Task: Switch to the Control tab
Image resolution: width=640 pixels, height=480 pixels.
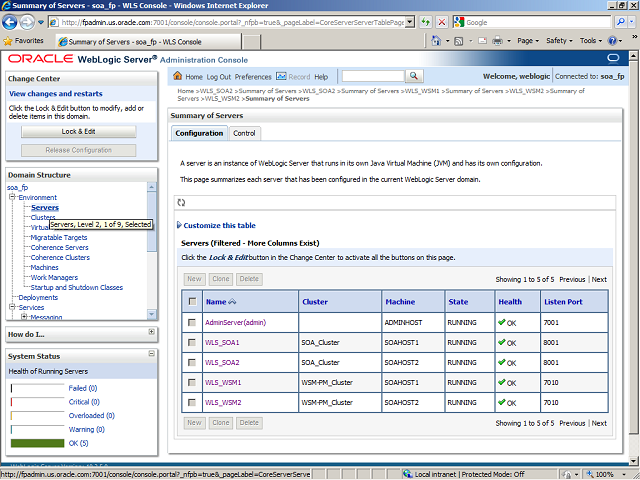Action: coord(244,133)
